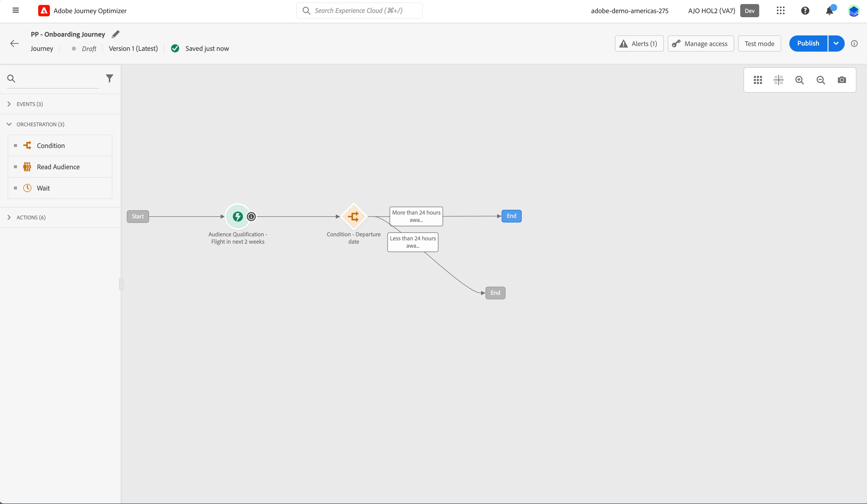Open Alerts (1)
The image size is (867, 504).
(639, 44)
